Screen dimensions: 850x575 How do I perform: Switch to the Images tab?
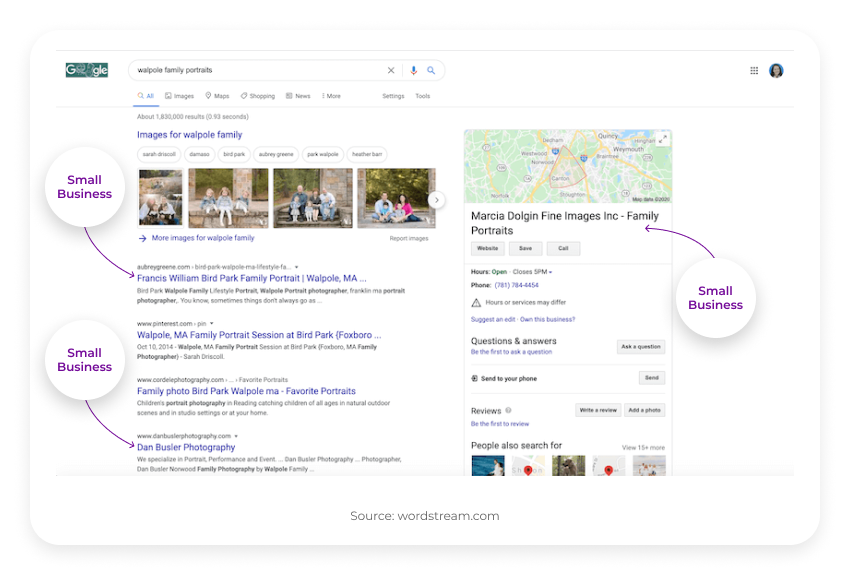pyautogui.click(x=179, y=96)
